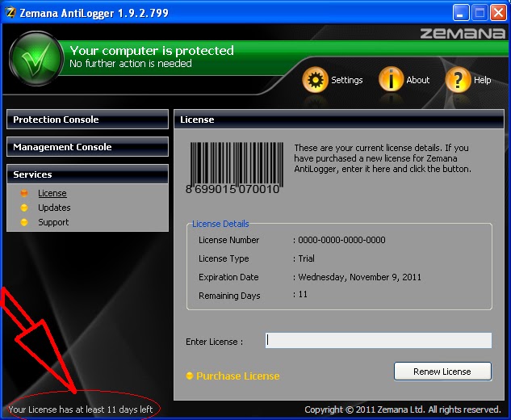511x420 pixels.
Task: Click the License Details group label
Action: [x=220, y=224]
